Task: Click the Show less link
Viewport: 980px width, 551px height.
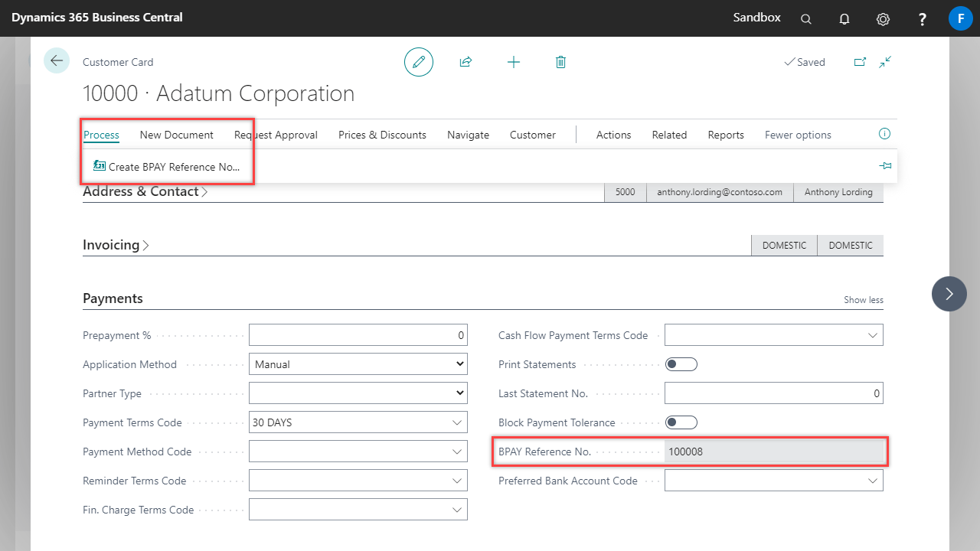Action: pyautogui.click(x=863, y=300)
